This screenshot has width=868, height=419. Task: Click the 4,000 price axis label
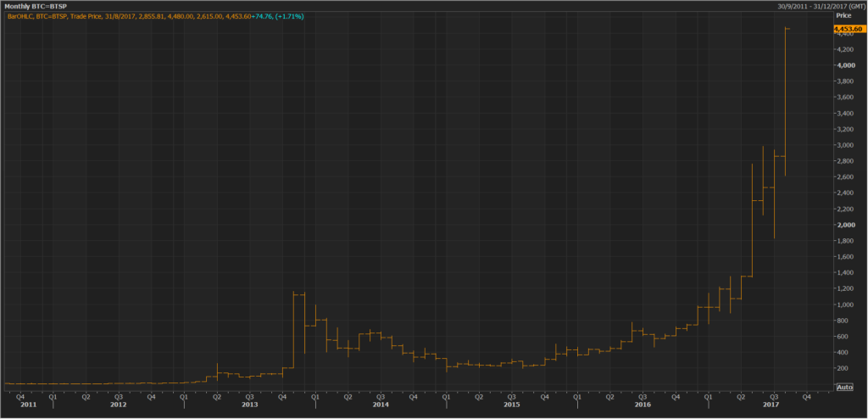coord(843,65)
